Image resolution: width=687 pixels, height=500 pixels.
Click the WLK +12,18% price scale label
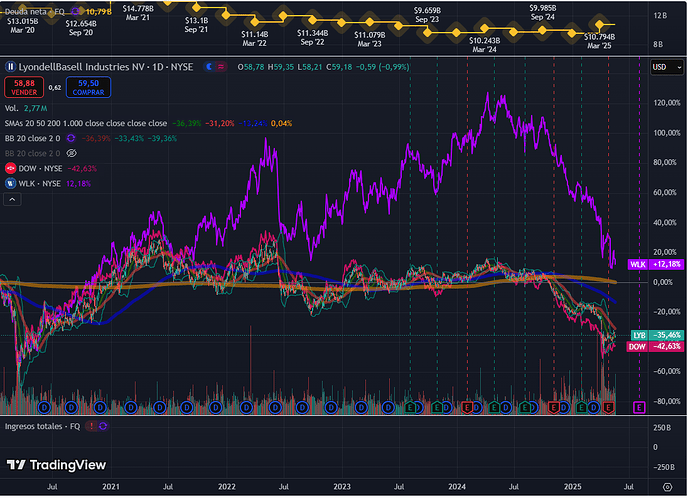tap(656, 265)
